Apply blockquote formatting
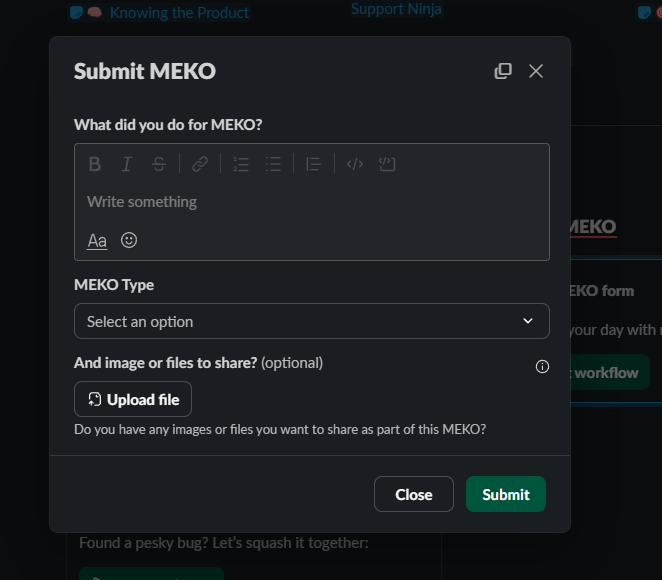 (314, 164)
